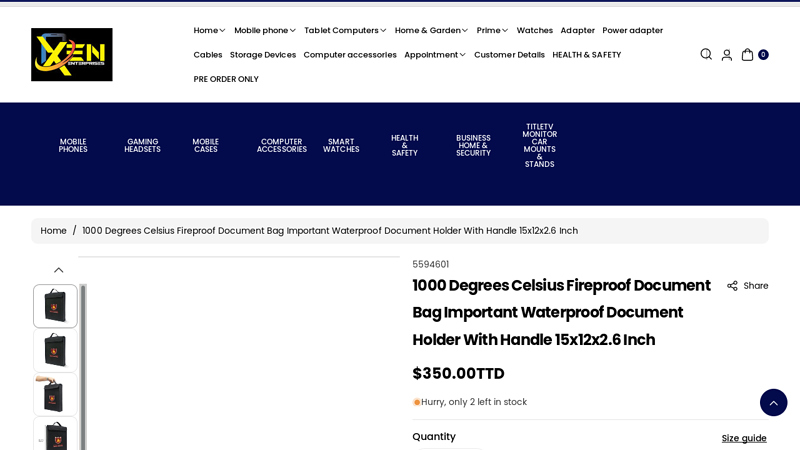Screen dimensions: 800x450
Task: Select the third product thumbnail
Action: pos(55,394)
